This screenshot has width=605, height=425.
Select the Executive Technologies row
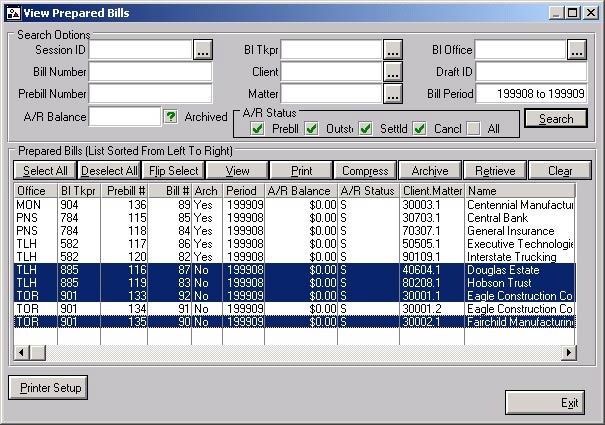pos(294,244)
